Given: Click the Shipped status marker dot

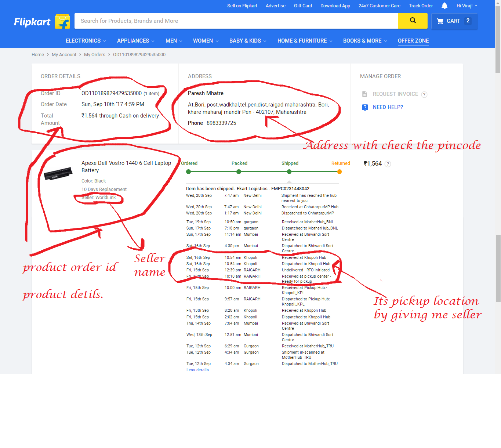Looking at the screenshot, I should (x=290, y=172).
